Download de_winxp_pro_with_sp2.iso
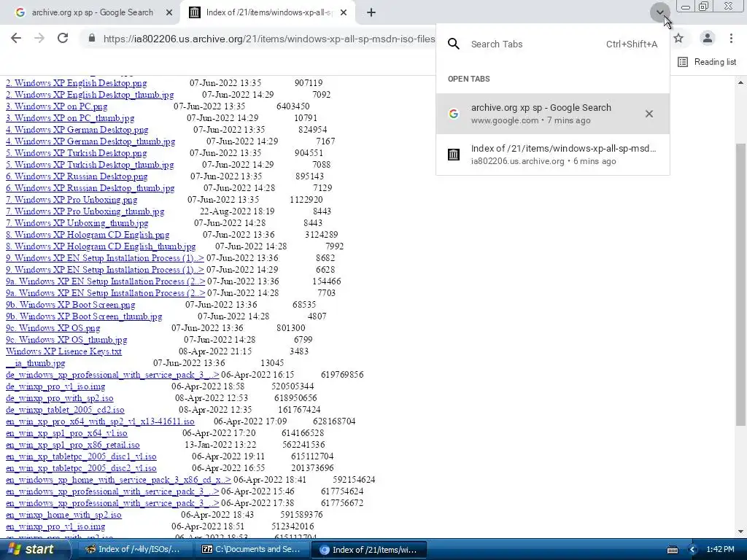The width and height of the screenshot is (747, 560). click(60, 398)
